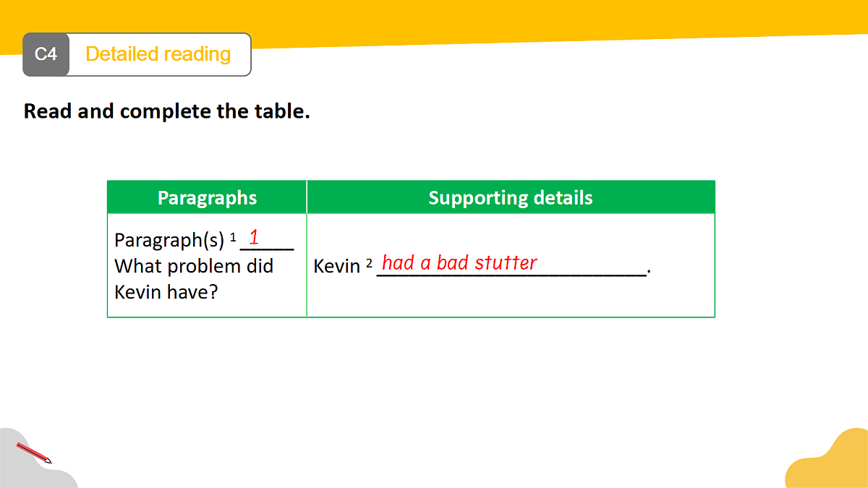Click the "Paragraph(s)" text in the table

click(x=169, y=240)
